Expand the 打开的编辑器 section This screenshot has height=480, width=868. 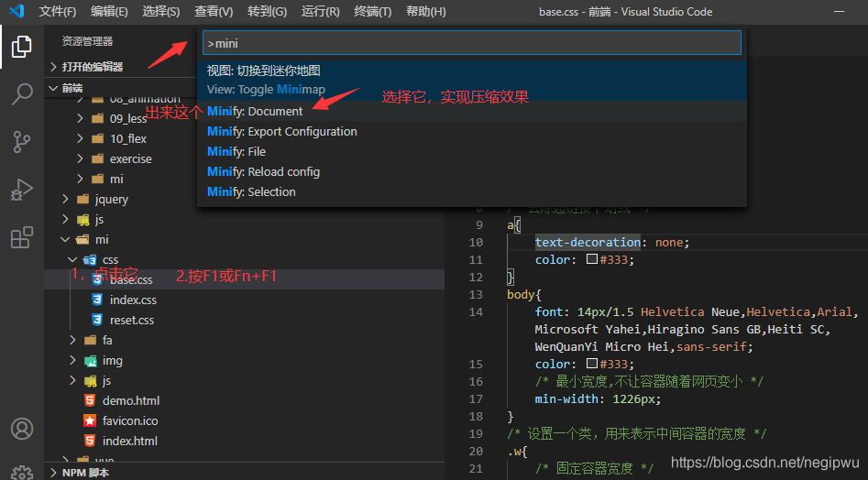coord(54,67)
